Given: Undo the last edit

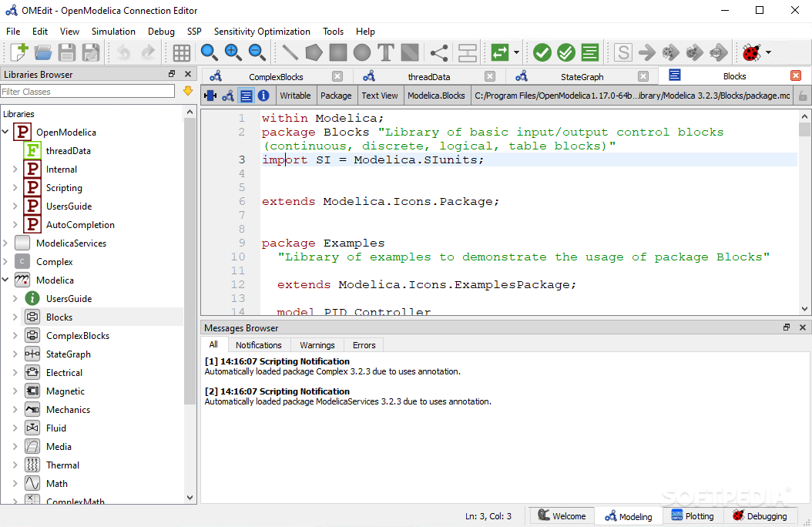Looking at the screenshot, I should [x=123, y=52].
